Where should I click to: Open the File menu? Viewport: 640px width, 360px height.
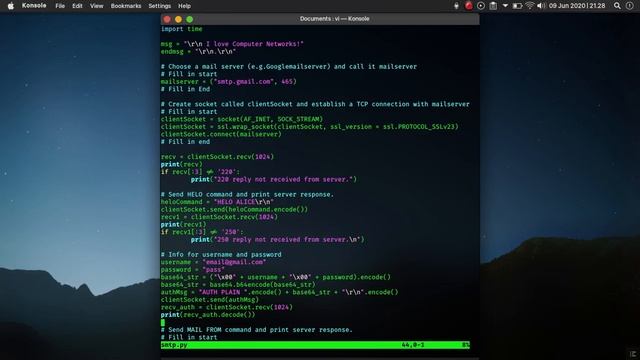(60, 6)
